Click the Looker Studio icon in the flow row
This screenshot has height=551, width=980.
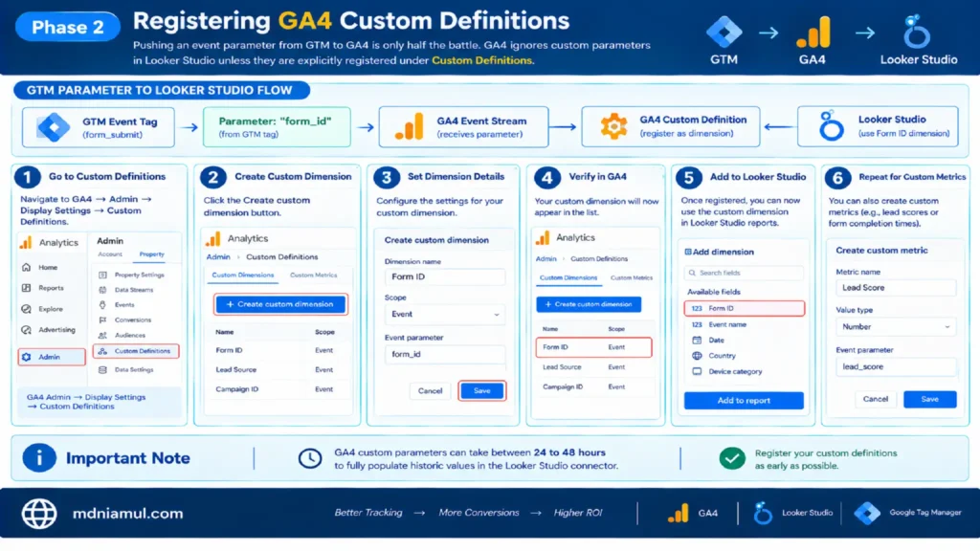832,126
